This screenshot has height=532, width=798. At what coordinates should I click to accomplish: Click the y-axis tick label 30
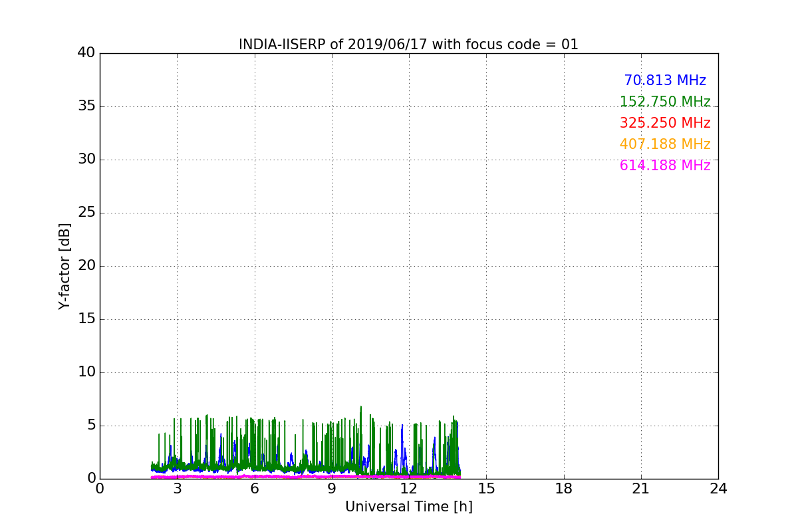point(86,160)
